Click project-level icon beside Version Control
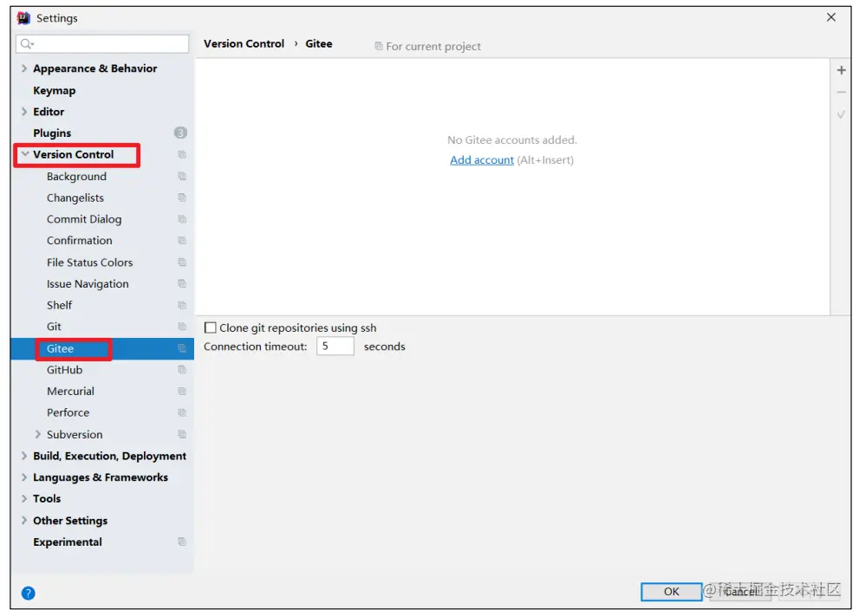The height and width of the screenshot is (616, 859). [x=182, y=154]
